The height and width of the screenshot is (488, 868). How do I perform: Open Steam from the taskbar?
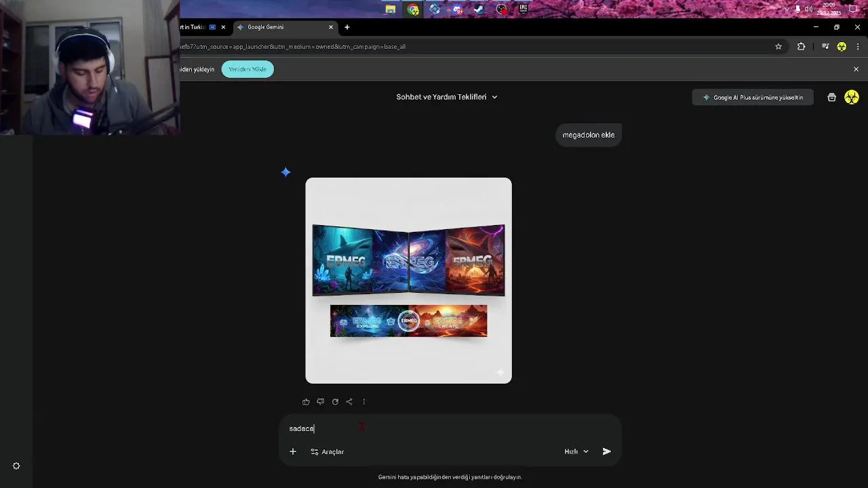click(479, 9)
